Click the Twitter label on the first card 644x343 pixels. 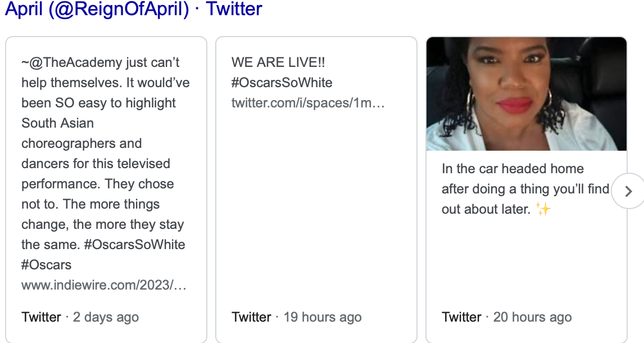(41, 317)
